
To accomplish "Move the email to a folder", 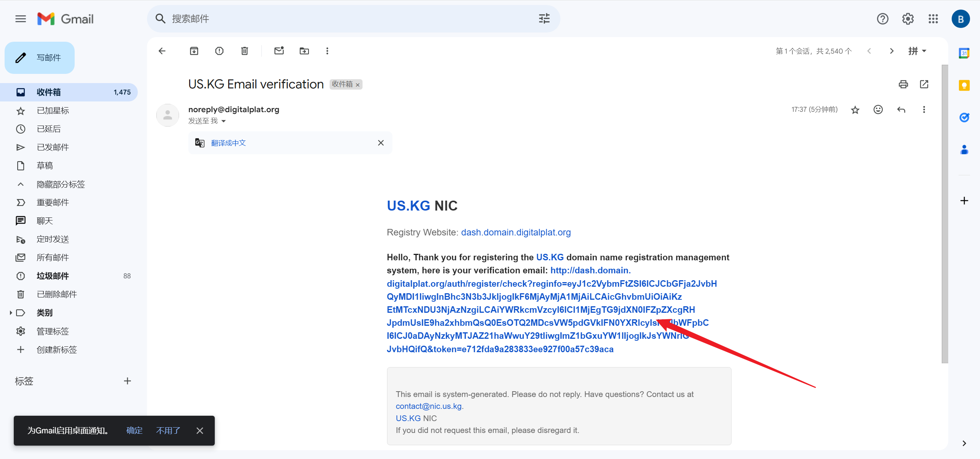I will pos(304,51).
